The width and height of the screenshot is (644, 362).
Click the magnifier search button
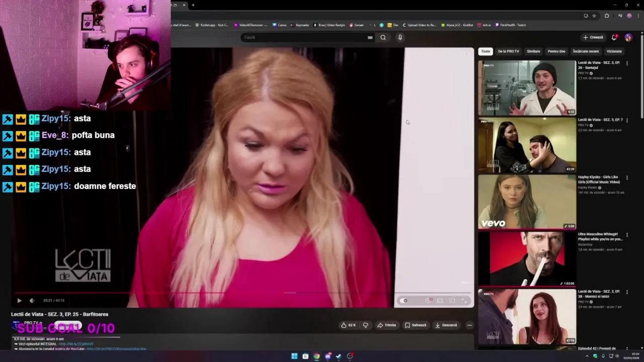(383, 37)
